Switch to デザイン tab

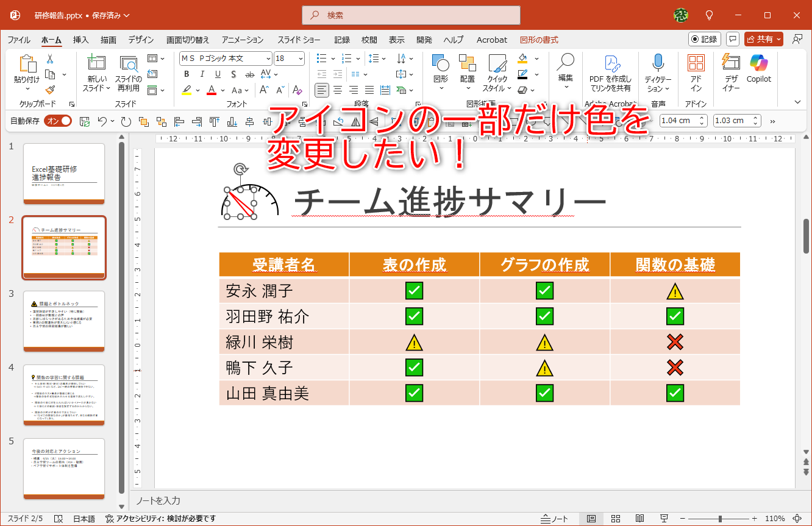pos(141,40)
